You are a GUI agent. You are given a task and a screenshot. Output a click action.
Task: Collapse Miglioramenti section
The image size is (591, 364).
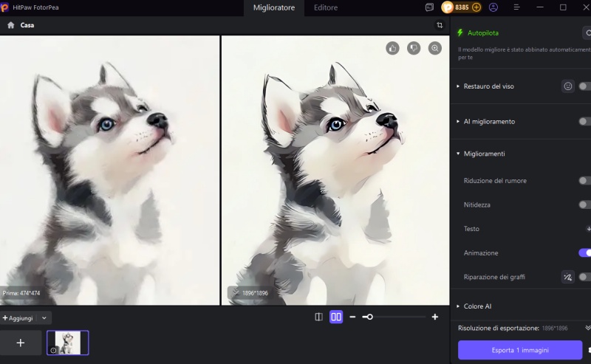pos(458,154)
